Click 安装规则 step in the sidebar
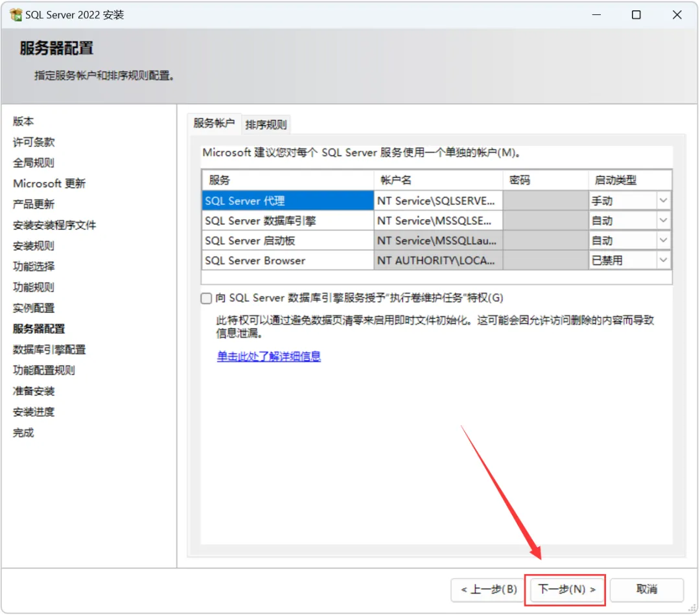 [34, 246]
